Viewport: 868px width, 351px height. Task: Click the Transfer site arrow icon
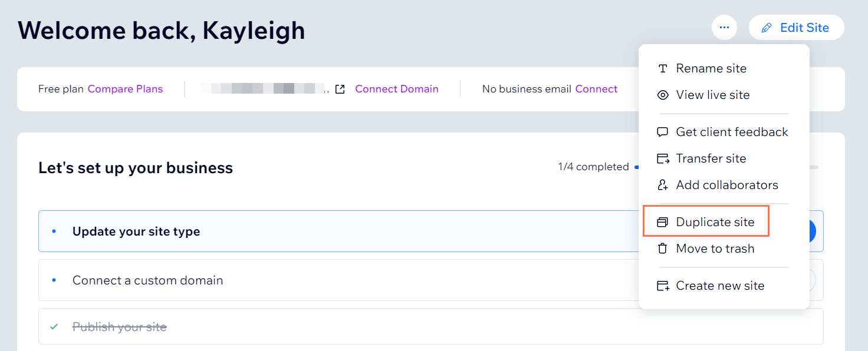pyautogui.click(x=663, y=158)
